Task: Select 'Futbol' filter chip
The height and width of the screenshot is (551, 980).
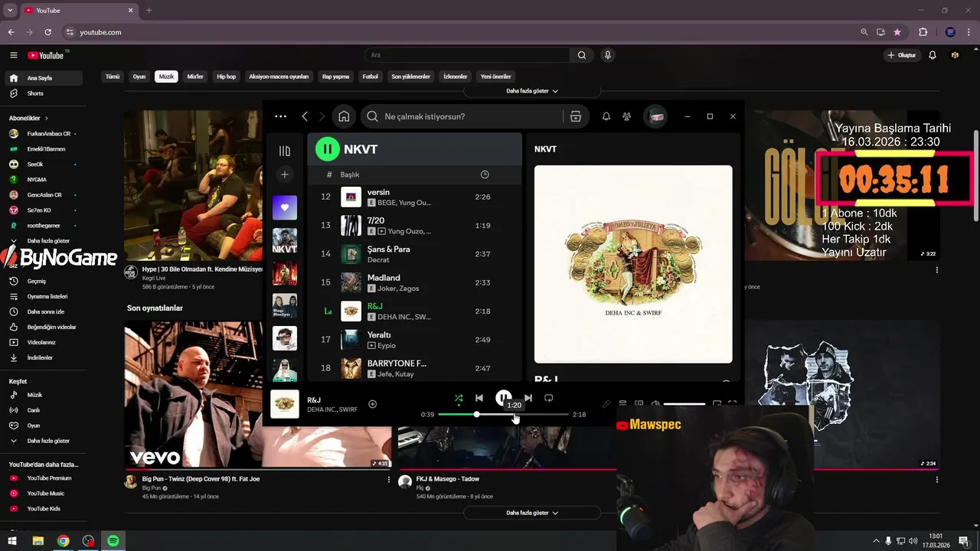Action: click(371, 77)
